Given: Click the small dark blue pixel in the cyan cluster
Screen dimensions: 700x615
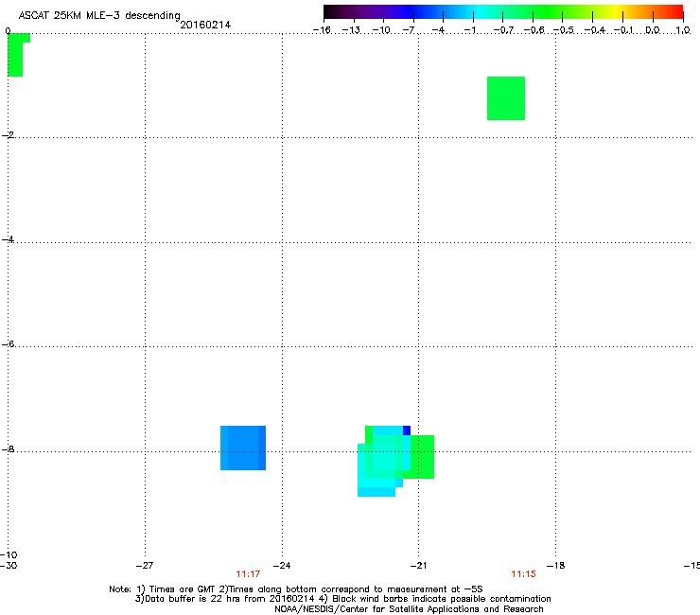Looking at the screenshot, I should click(407, 430).
